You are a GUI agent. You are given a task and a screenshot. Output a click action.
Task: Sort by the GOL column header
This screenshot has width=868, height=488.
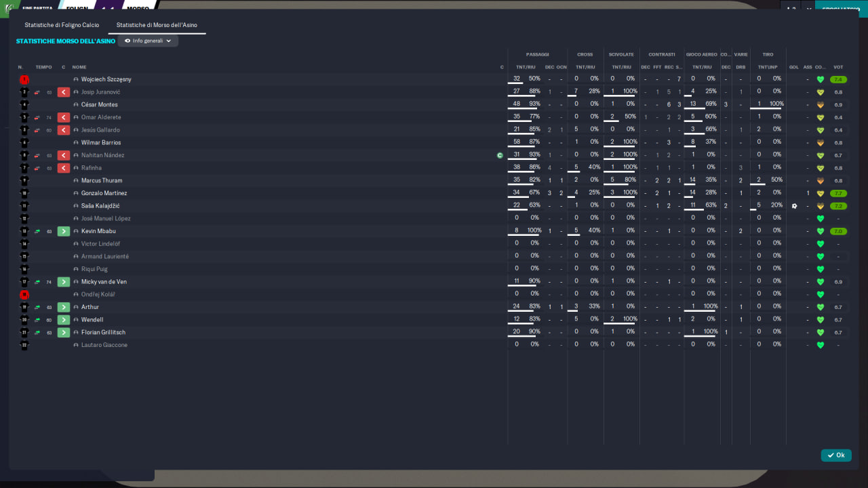794,67
